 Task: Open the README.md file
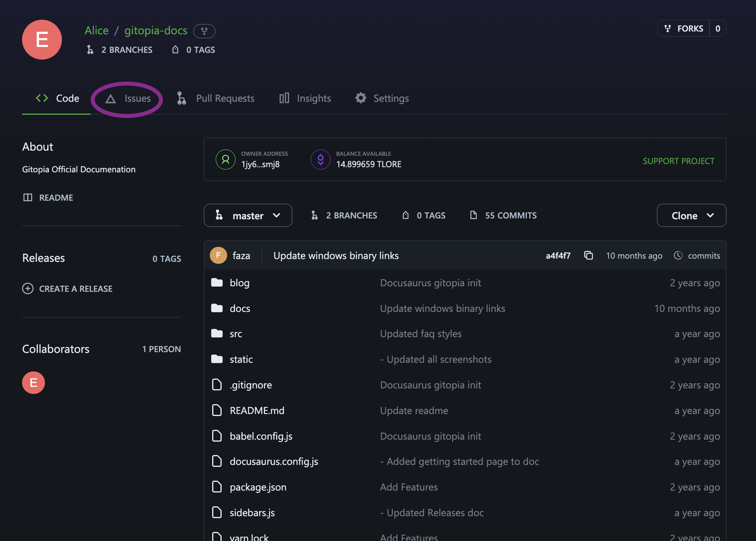pos(257,410)
